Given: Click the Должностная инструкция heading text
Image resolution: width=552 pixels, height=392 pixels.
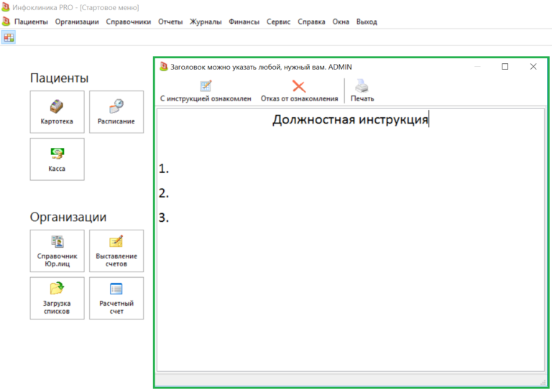Looking at the screenshot, I should tap(350, 119).
